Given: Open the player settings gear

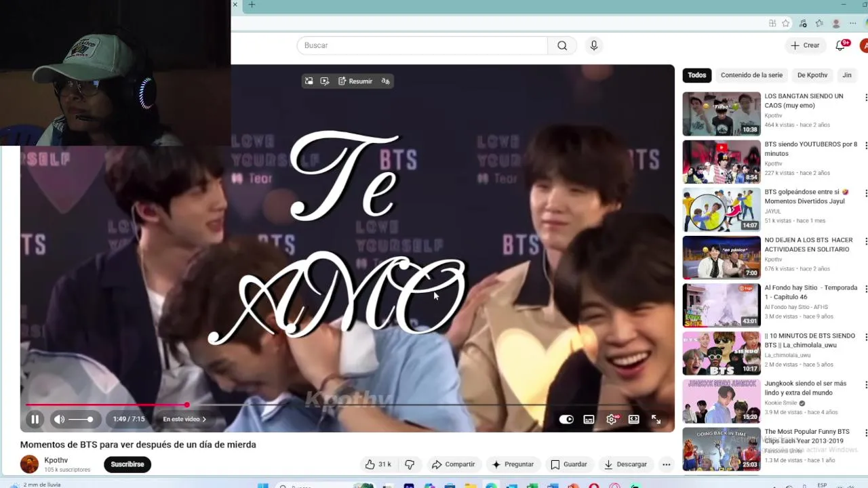Looking at the screenshot, I should point(612,420).
